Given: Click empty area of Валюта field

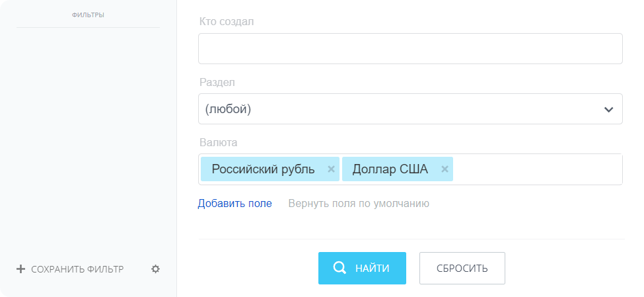Looking at the screenshot, I should pyautogui.click(x=537, y=169).
